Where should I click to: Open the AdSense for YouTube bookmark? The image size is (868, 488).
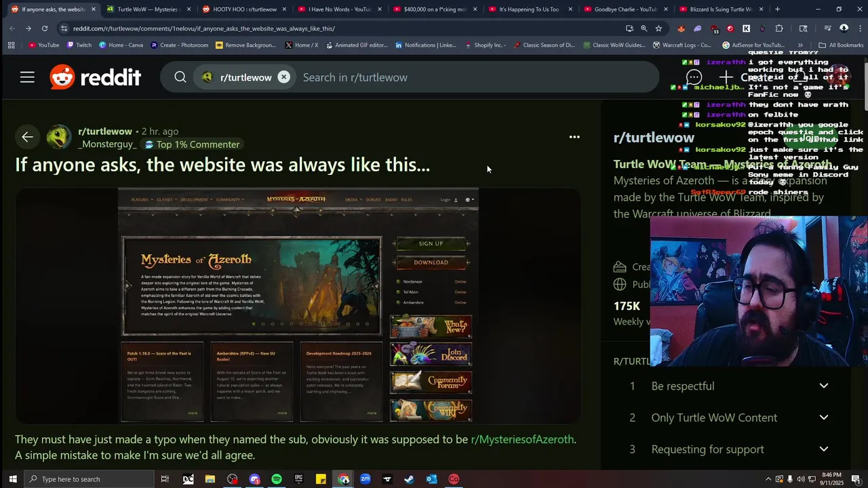pos(753,45)
